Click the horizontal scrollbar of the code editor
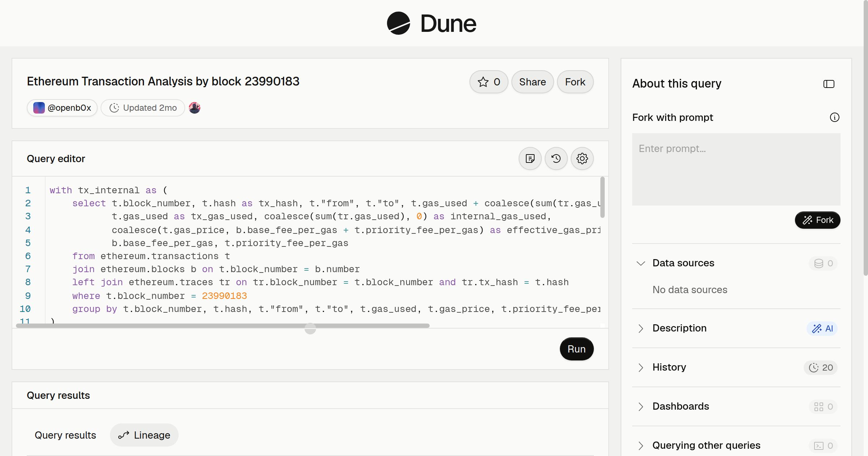 (223, 326)
